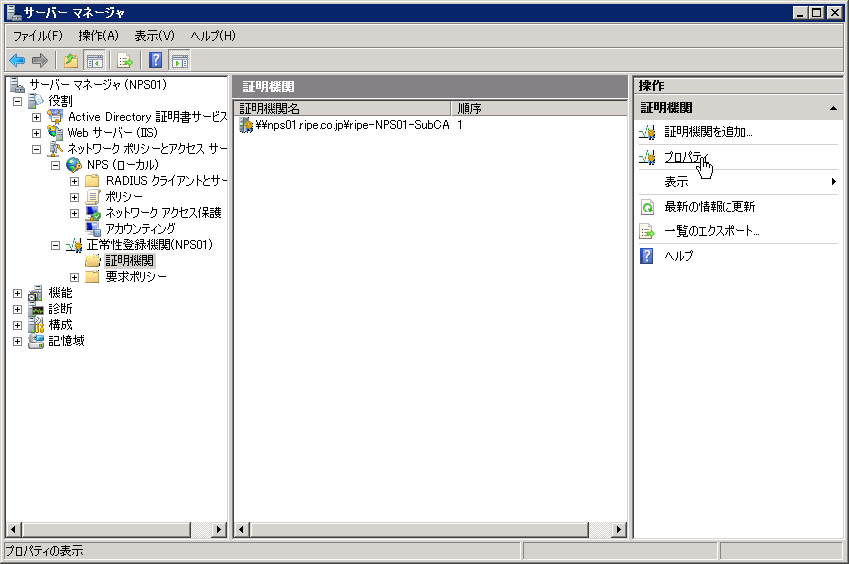Viewport: 849px width, 564px height.
Task: Open help via blue question toolbar icon
Action: coord(155,60)
